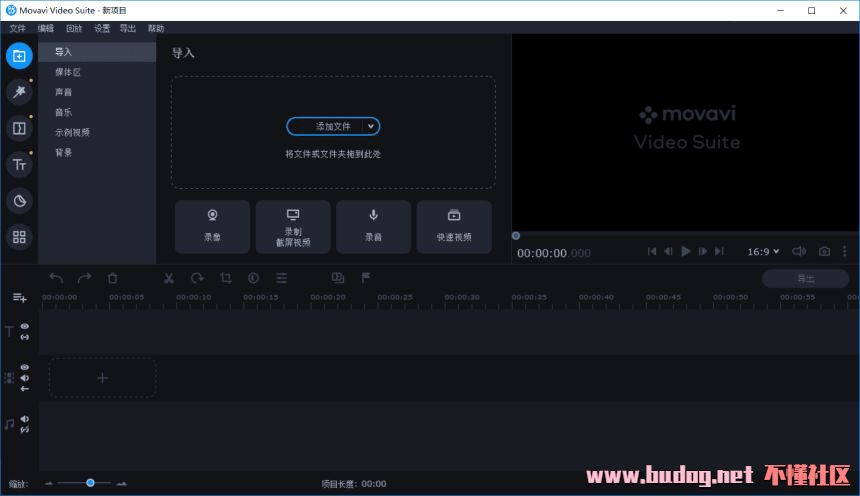Add a marker with the flag icon
The height and width of the screenshot is (496, 860).
point(366,278)
